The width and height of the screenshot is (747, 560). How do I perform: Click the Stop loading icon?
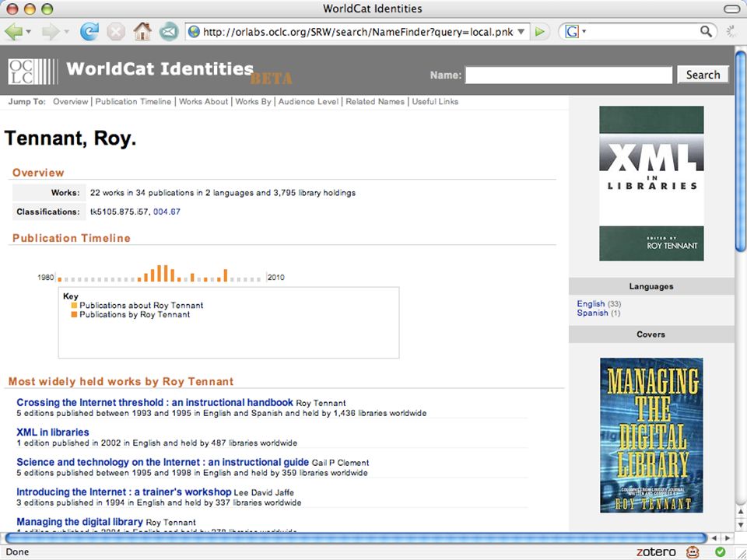[115, 33]
